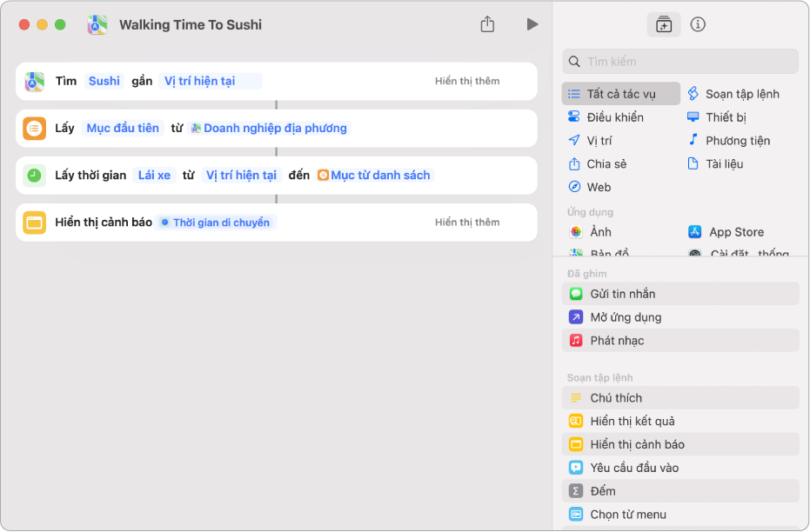This screenshot has width=810, height=532.
Task: Click the App Store icon in Ứng dụng
Action: pyautogui.click(x=695, y=232)
